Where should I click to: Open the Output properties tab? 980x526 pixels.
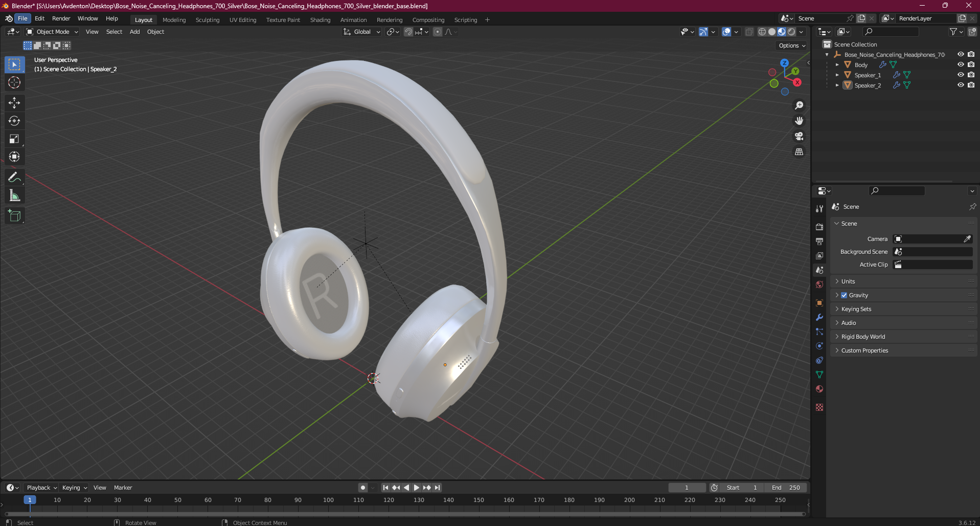point(819,241)
